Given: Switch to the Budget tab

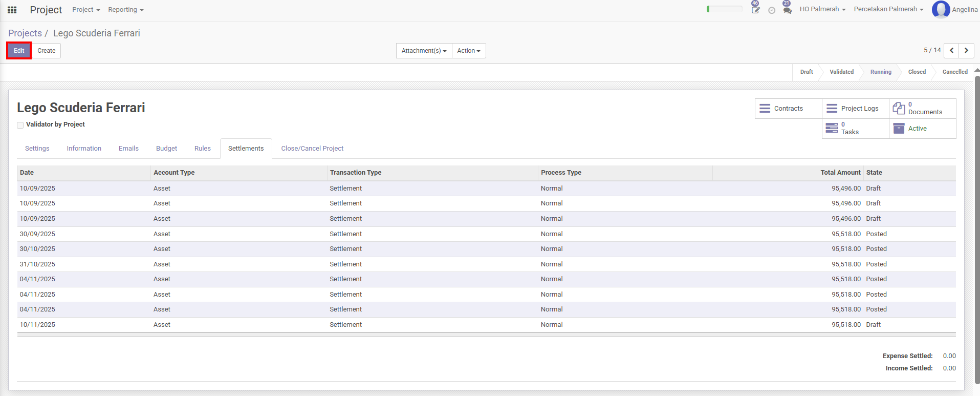Looking at the screenshot, I should click(166, 149).
